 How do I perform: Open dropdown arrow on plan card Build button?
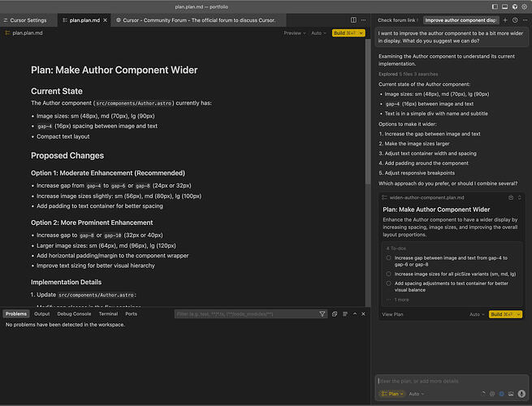point(518,314)
